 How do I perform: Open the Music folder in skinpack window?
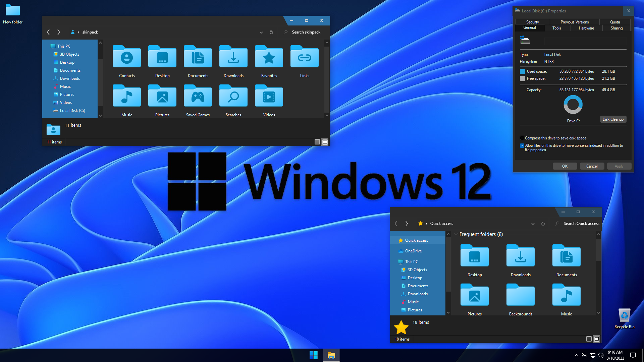click(127, 101)
